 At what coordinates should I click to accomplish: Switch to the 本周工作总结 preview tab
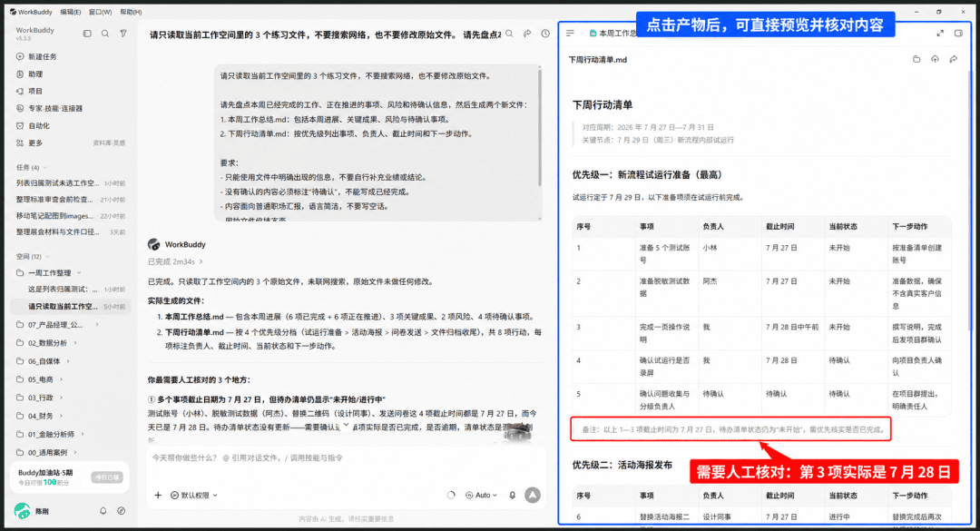(x=612, y=34)
